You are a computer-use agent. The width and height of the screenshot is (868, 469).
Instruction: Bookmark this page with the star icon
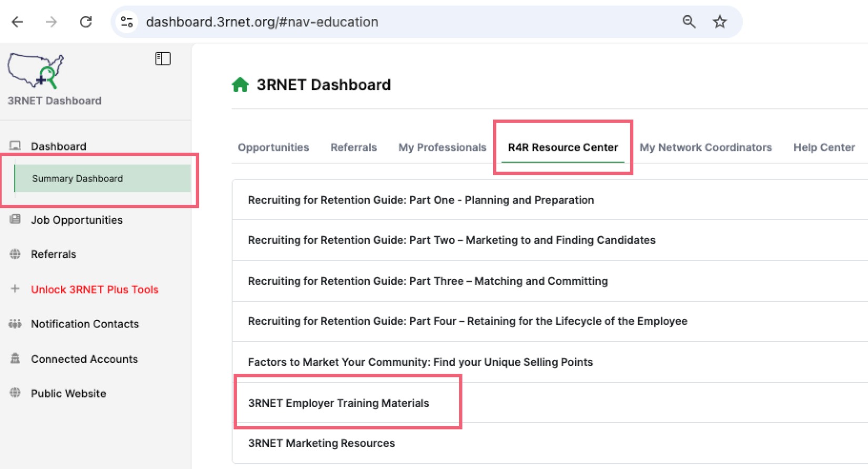click(720, 22)
